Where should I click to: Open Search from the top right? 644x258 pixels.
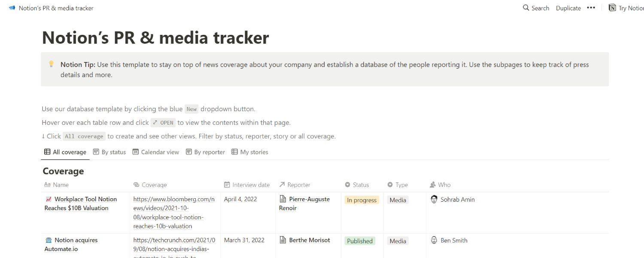coord(535,8)
